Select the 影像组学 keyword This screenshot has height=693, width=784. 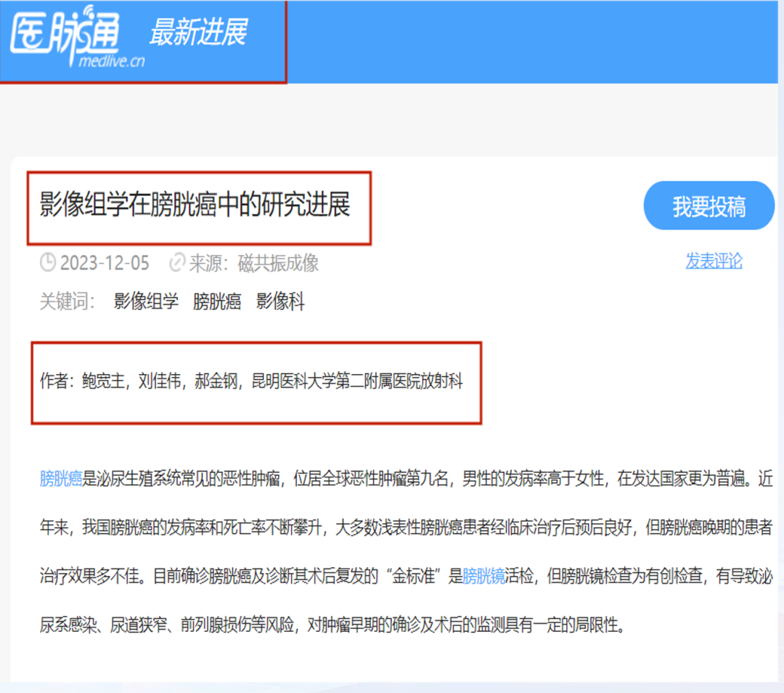[x=146, y=301]
